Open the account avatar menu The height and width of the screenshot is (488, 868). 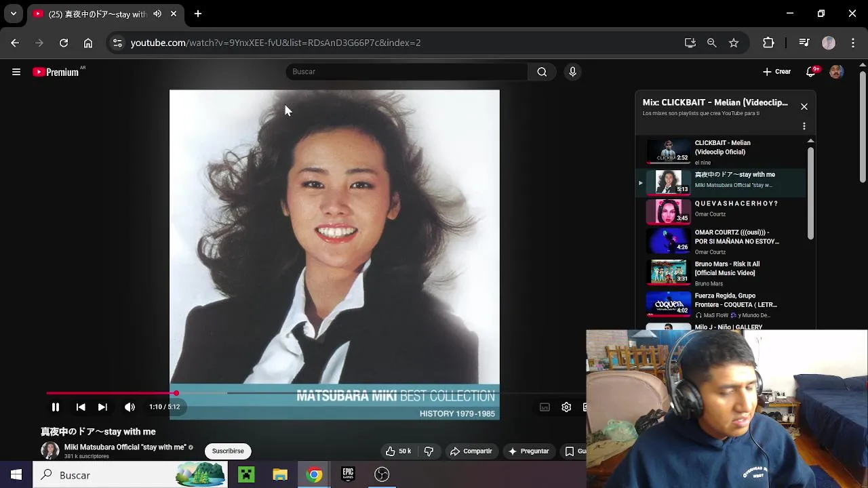837,72
